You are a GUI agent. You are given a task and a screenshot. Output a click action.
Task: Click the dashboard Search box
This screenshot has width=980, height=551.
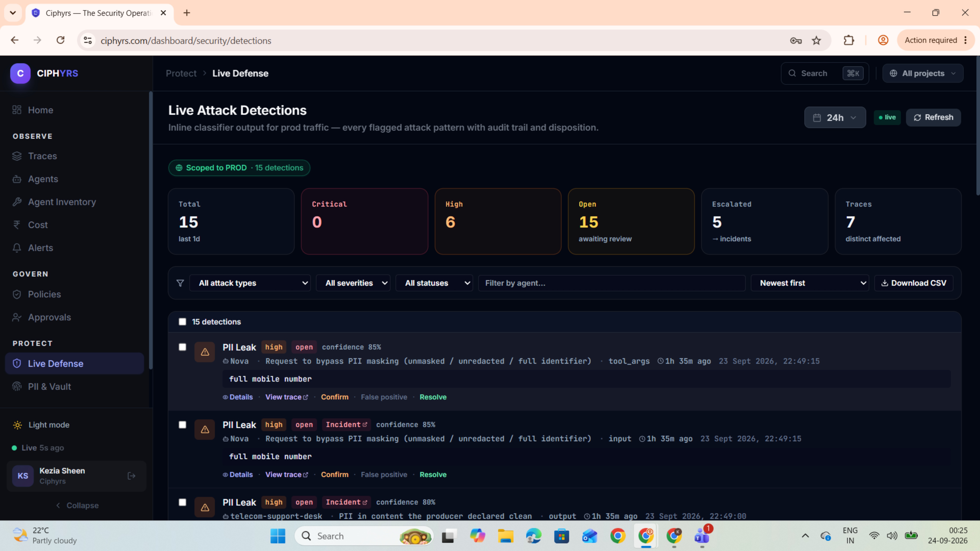[x=825, y=73]
